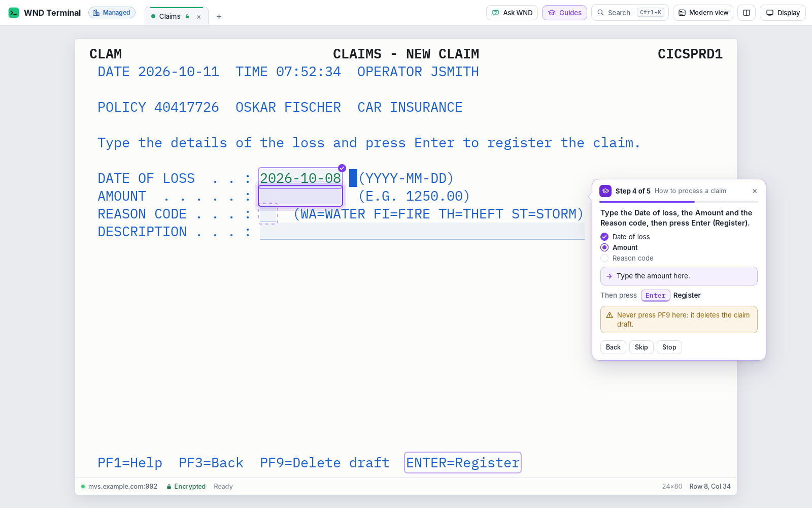Open the Managed badge
The width and height of the screenshot is (812, 508).
click(x=112, y=13)
